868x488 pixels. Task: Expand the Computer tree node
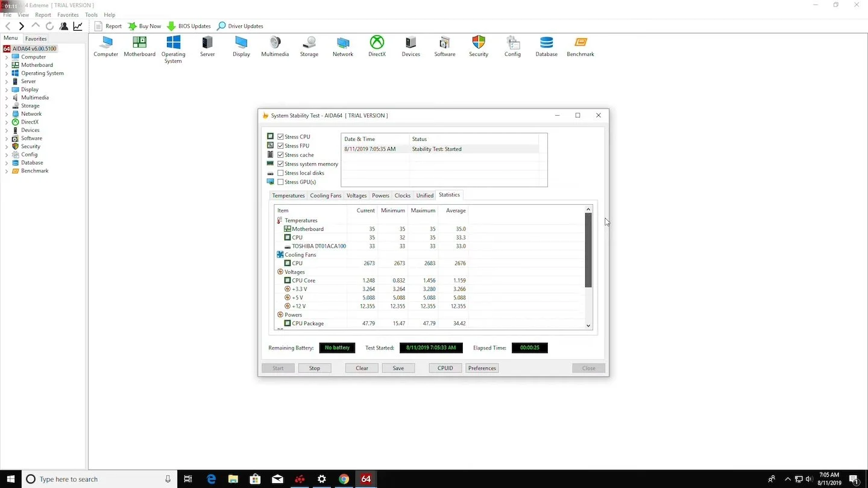[x=7, y=57]
